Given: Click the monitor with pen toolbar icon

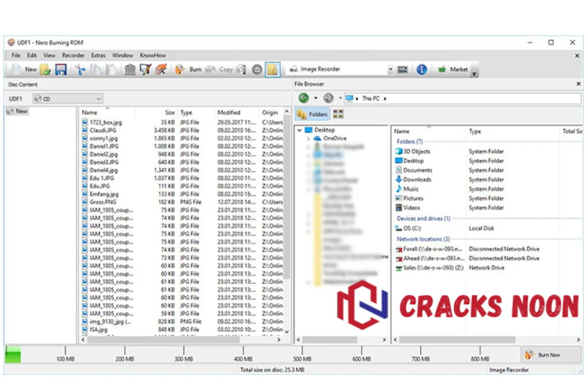Looking at the screenshot, I should (x=145, y=69).
